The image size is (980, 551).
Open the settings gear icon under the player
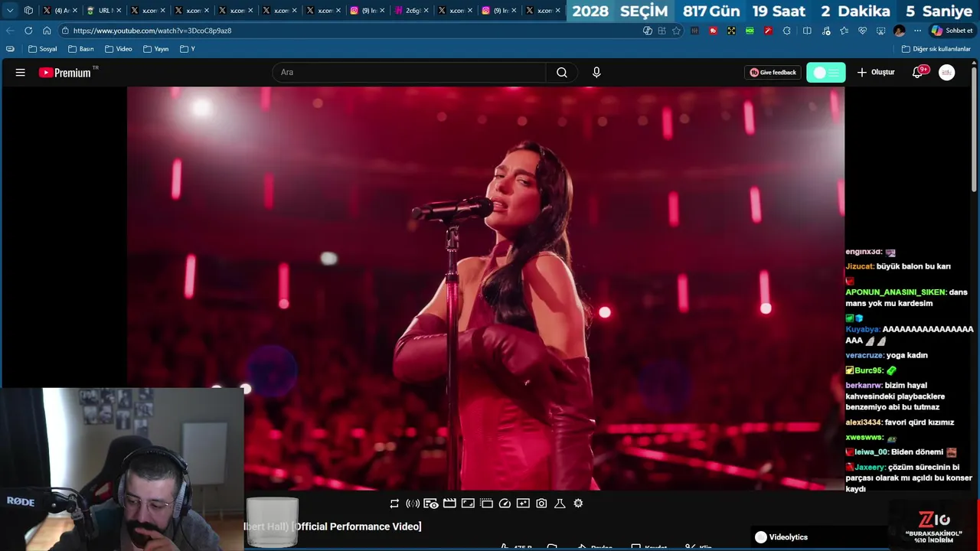(578, 504)
